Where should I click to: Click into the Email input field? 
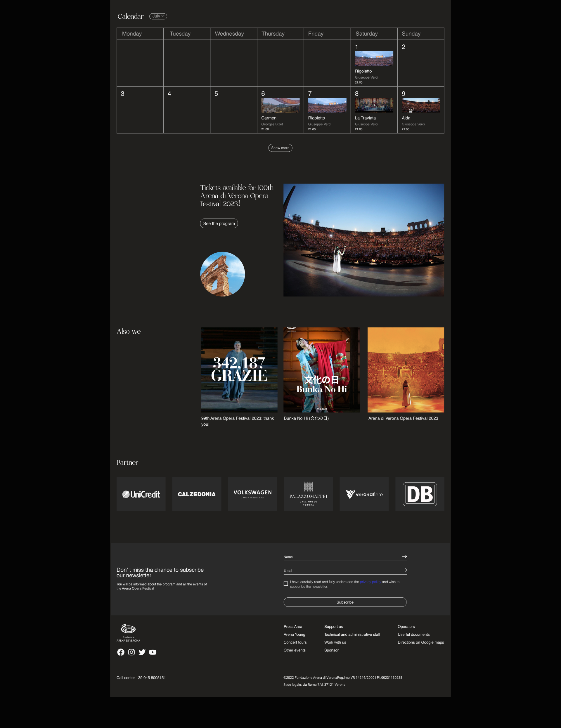point(340,570)
